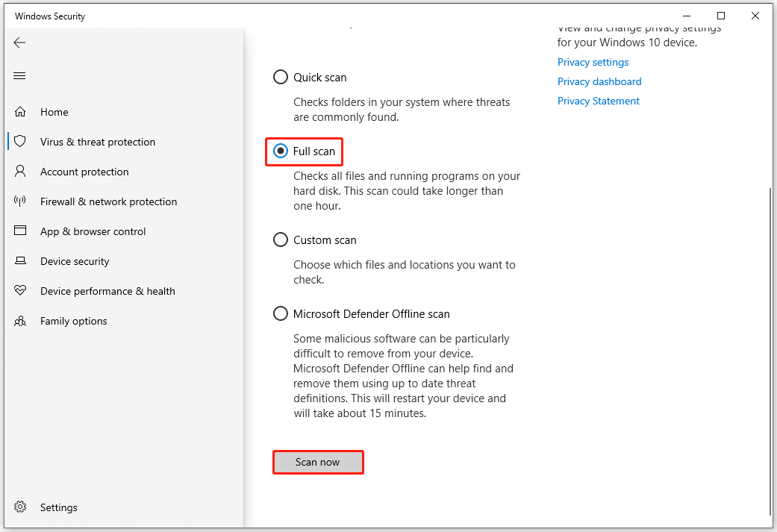Start the scan with Scan now

318,462
